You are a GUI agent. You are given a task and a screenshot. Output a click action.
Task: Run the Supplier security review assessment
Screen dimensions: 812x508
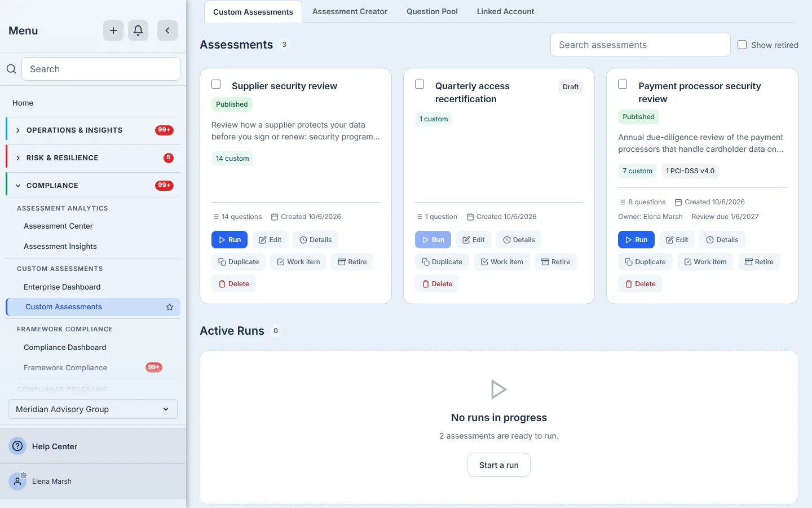click(x=230, y=240)
